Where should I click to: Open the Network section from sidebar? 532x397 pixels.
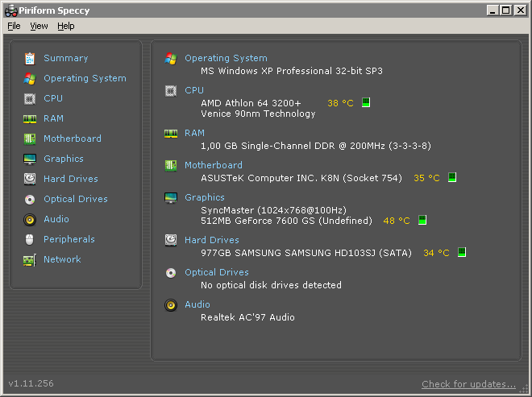coord(62,259)
